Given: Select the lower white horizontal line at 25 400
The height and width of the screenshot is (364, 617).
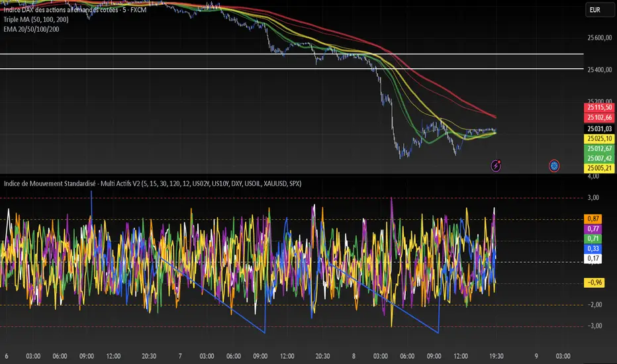Looking at the screenshot, I should click(x=291, y=69).
